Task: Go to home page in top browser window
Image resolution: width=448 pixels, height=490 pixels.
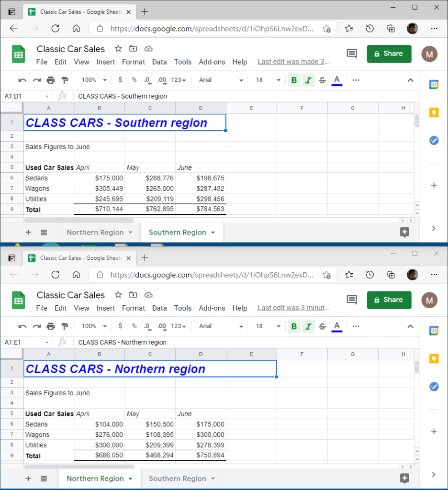Action: tap(76, 28)
